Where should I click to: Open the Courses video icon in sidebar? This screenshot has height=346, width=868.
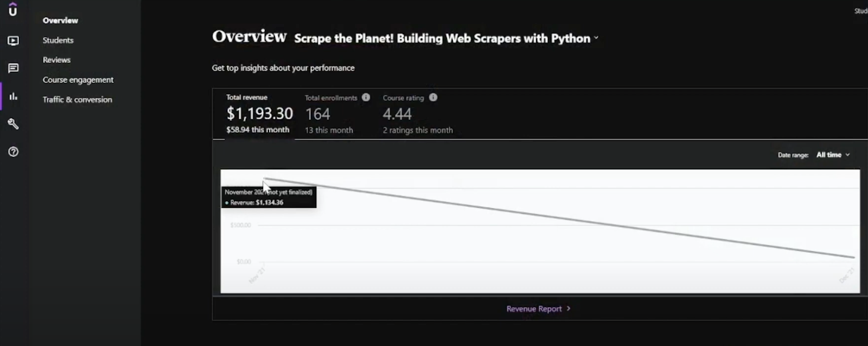tap(13, 41)
